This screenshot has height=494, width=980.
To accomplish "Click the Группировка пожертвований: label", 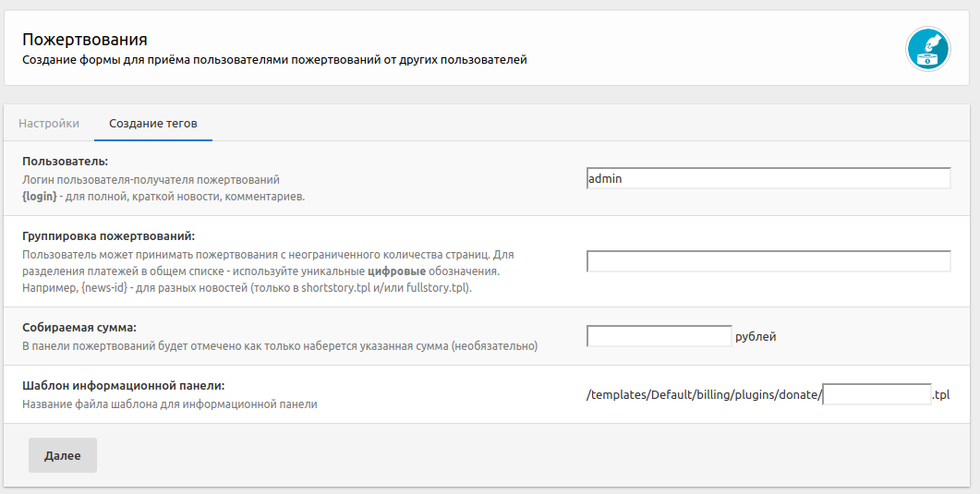I will click(x=108, y=235).
